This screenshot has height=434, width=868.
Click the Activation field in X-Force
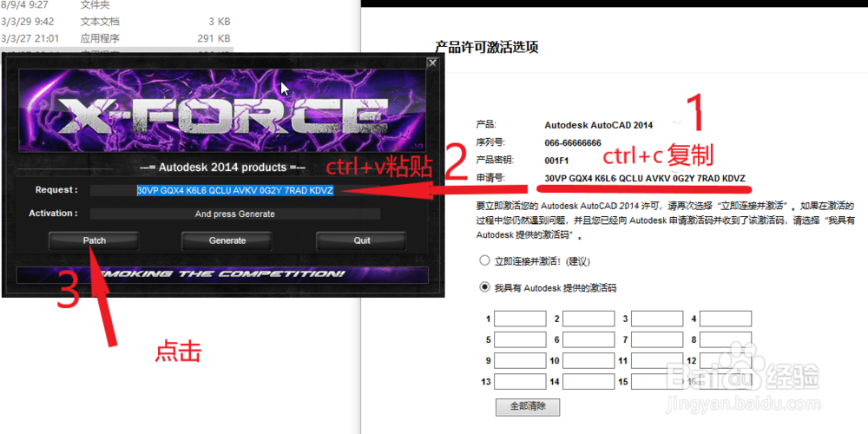(235, 214)
